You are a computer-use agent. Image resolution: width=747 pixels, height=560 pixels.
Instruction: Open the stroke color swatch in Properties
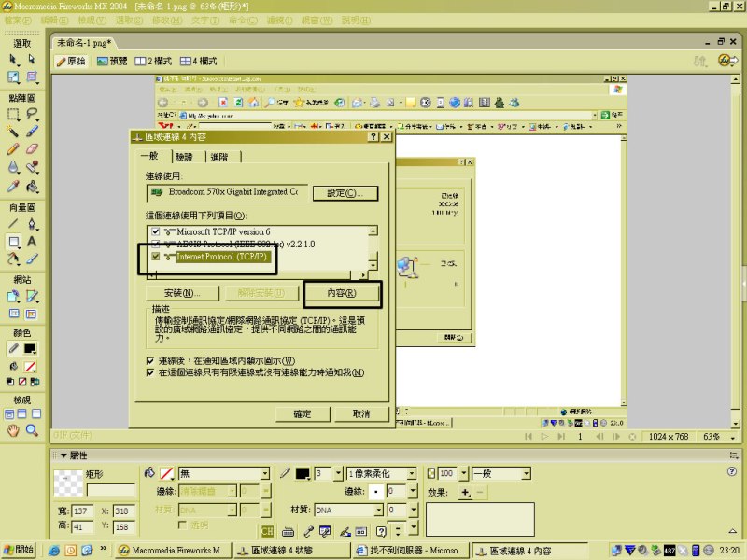tap(303, 473)
